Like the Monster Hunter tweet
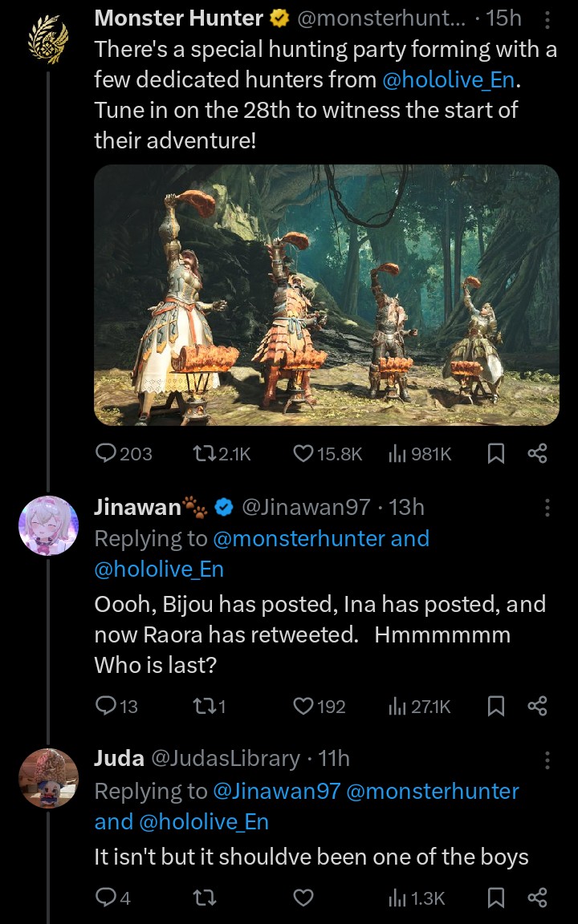The height and width of the screenshot is (924, 578). click(303, 454)
